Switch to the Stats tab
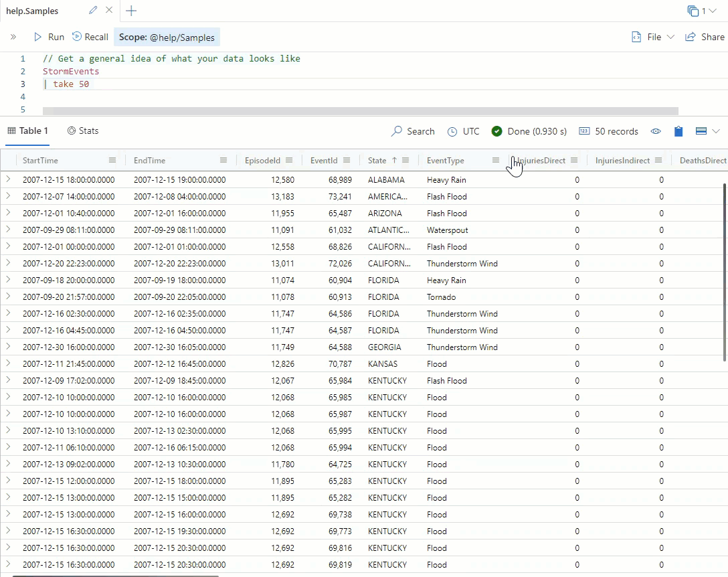 point(83,131)
